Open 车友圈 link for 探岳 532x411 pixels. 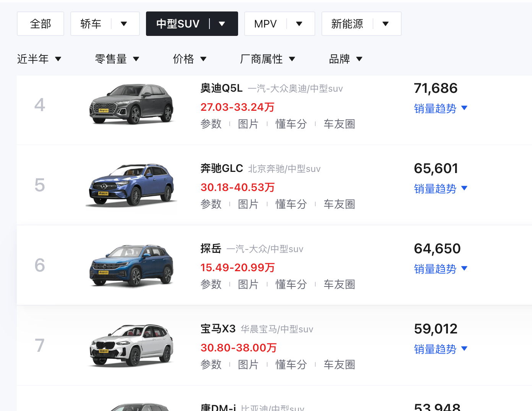tap(339, 284)
